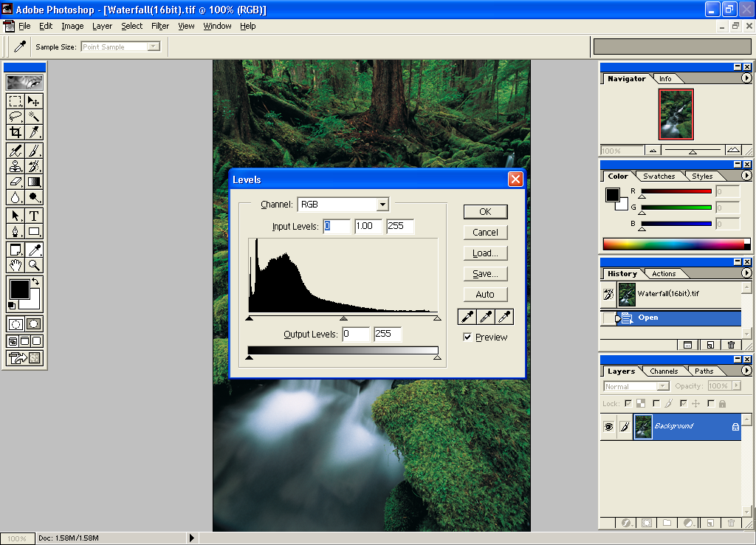
Task: Pick the Lasso tool
Action: coord(16,117)
